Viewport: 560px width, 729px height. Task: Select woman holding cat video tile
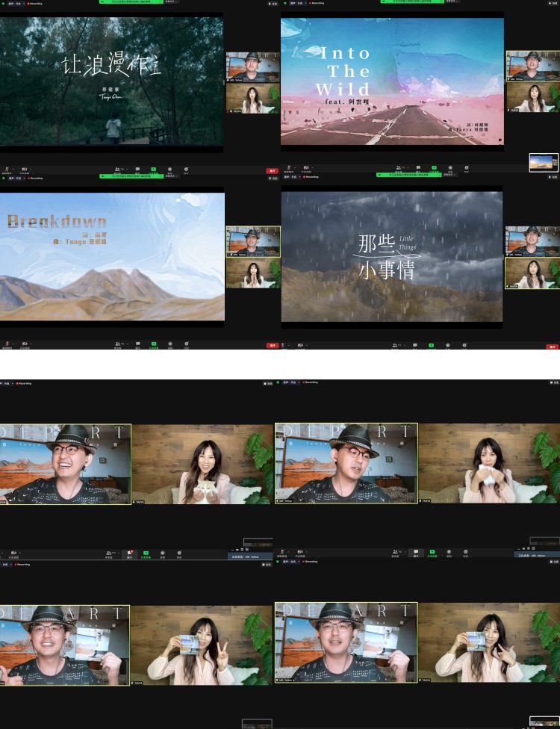click(x=202, y=464)
